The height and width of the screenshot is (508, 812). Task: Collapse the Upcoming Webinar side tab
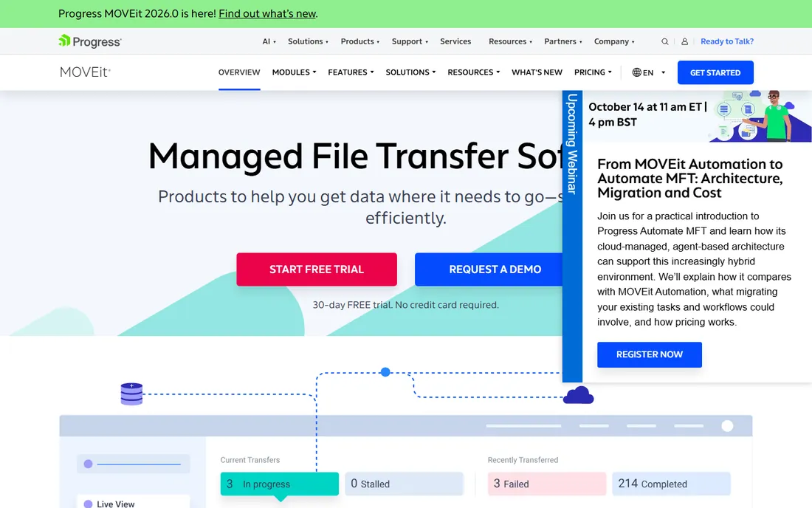pyautogui.click(x=572, y=236)
